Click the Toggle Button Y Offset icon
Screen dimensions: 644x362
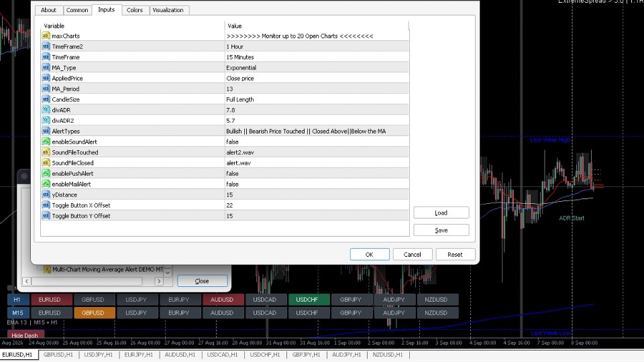coord(46,215)
